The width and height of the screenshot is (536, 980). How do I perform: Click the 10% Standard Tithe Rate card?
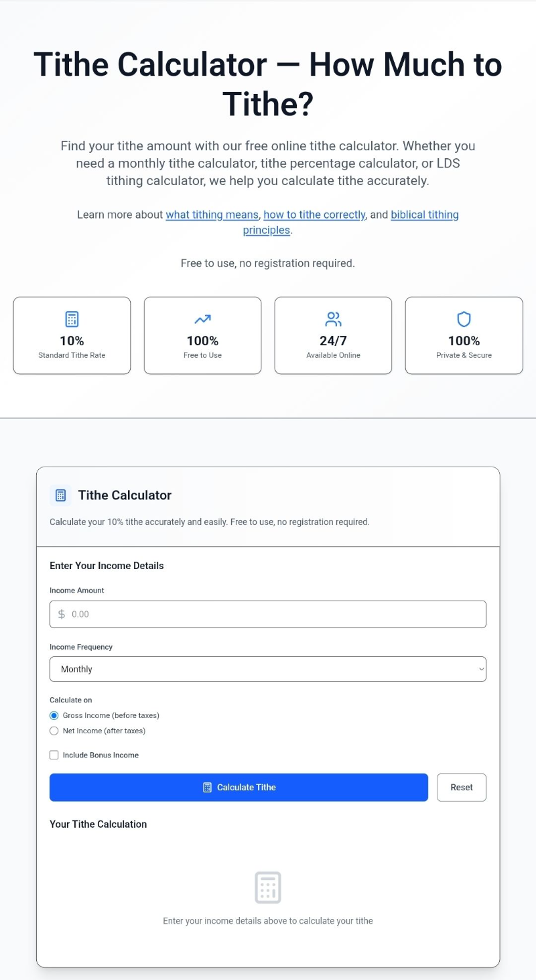pos(72,335)
